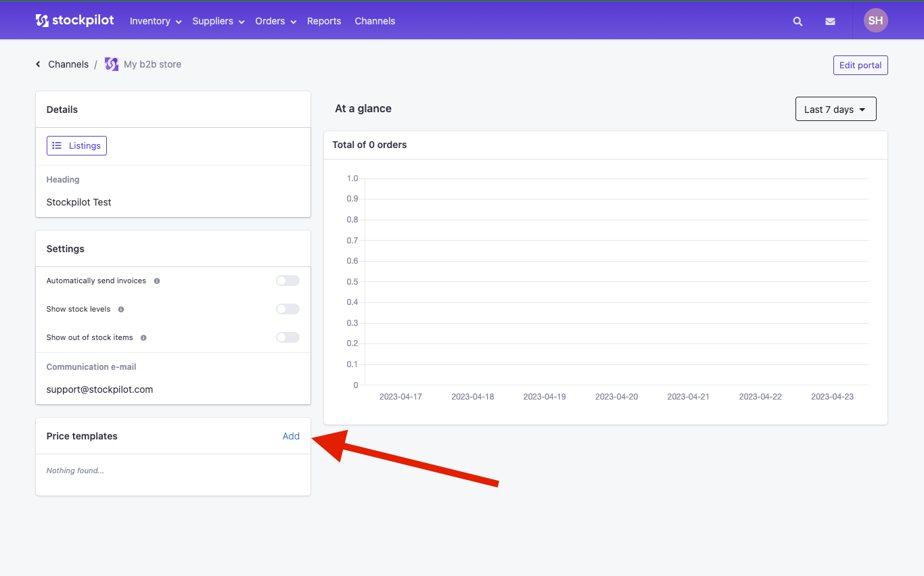Click the back chevron beside Channels
This screenshot has height=576, width=924.
(x=38, y=64)
